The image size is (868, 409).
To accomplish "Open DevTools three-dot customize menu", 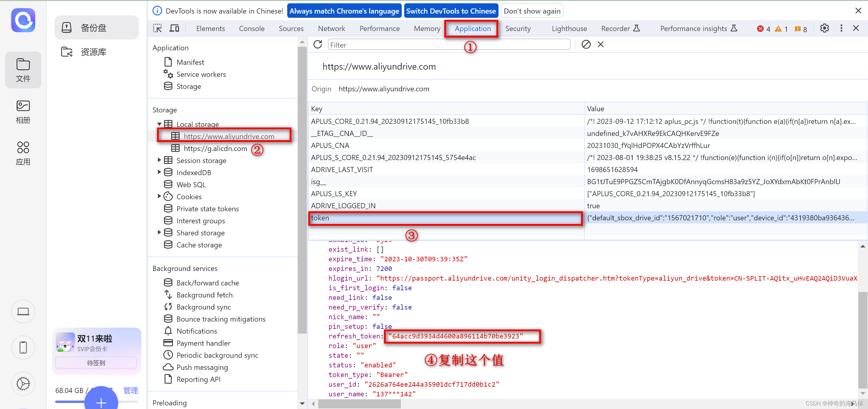I will [x=841, y=28].
